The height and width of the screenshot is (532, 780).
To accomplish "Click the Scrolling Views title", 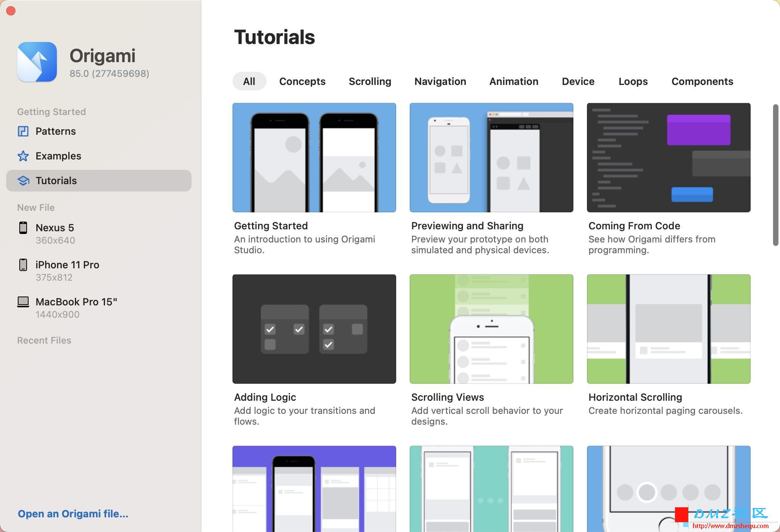I will click(x=448, y=397).
